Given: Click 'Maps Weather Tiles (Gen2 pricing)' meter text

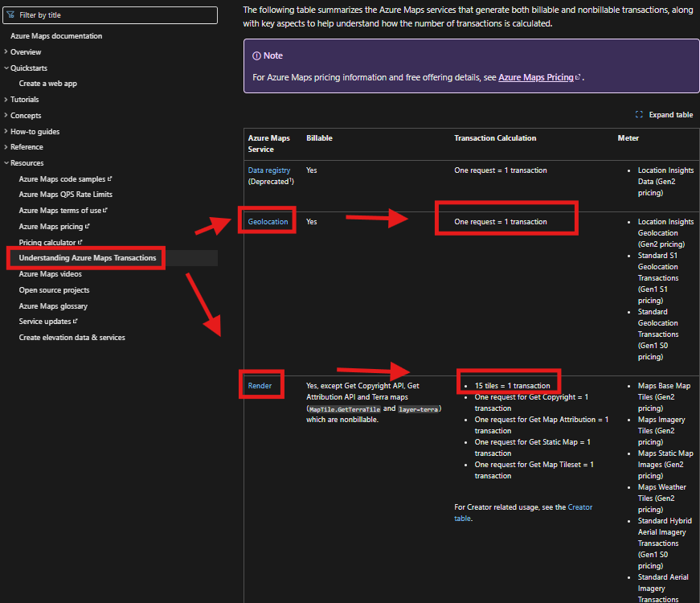Looking at the screenshot, I should [x=662, y=498].
